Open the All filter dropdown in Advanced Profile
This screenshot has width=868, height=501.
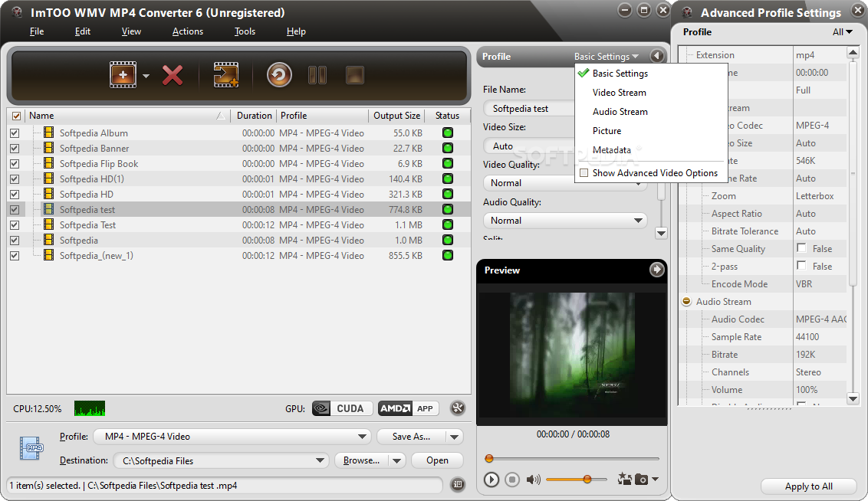tap(843, 32)
